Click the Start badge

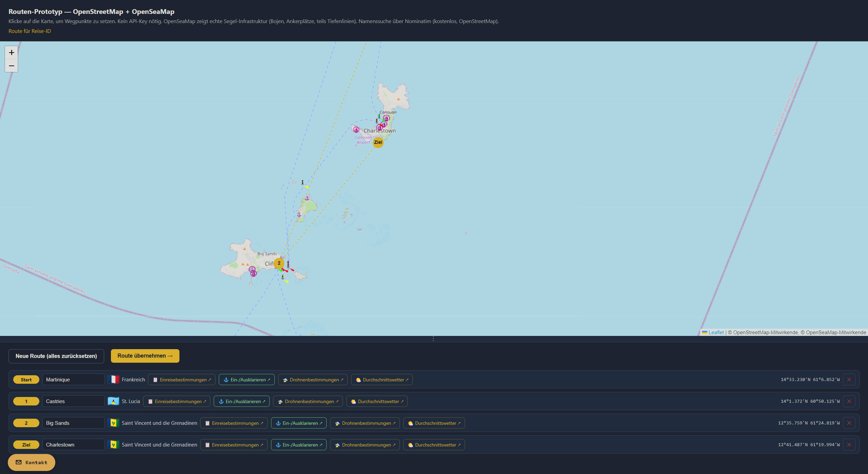click(26, 379)
